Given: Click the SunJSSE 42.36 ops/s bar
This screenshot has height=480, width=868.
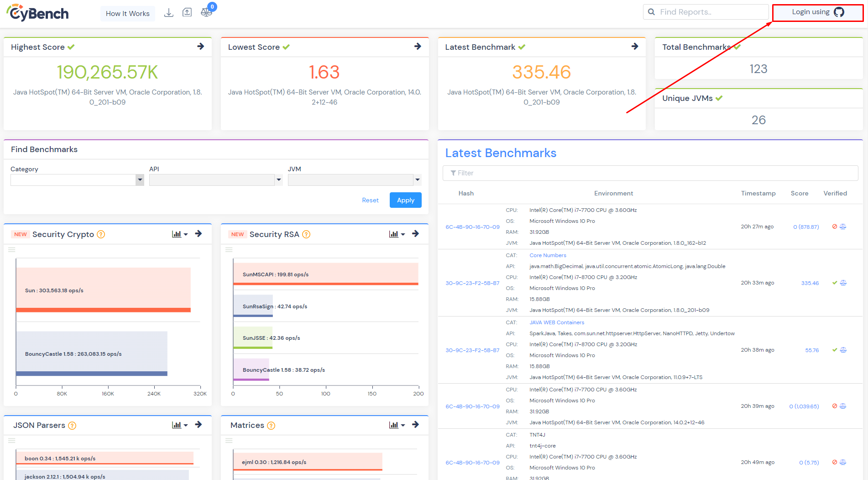Looking at the screenshot, I should (x=253, y=338).
